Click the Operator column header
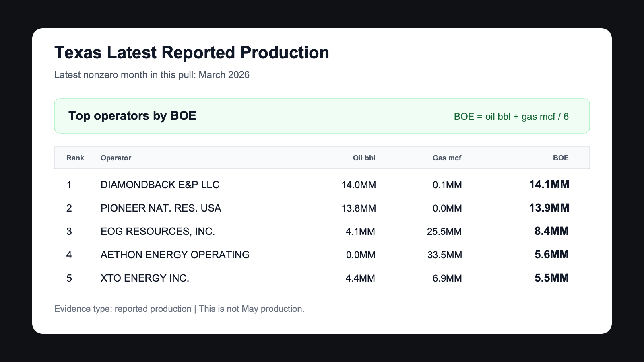The width and height of the screenshot is (644, 362). click(116, 158)
